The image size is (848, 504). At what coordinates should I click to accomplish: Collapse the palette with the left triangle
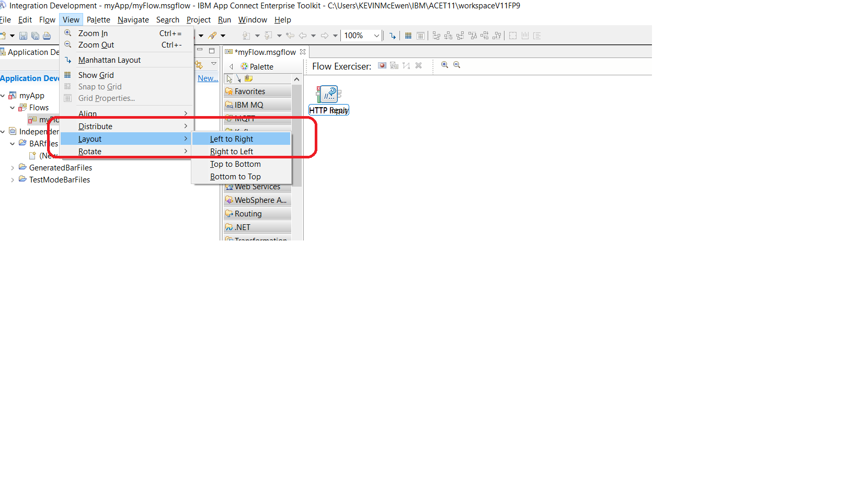231,67
